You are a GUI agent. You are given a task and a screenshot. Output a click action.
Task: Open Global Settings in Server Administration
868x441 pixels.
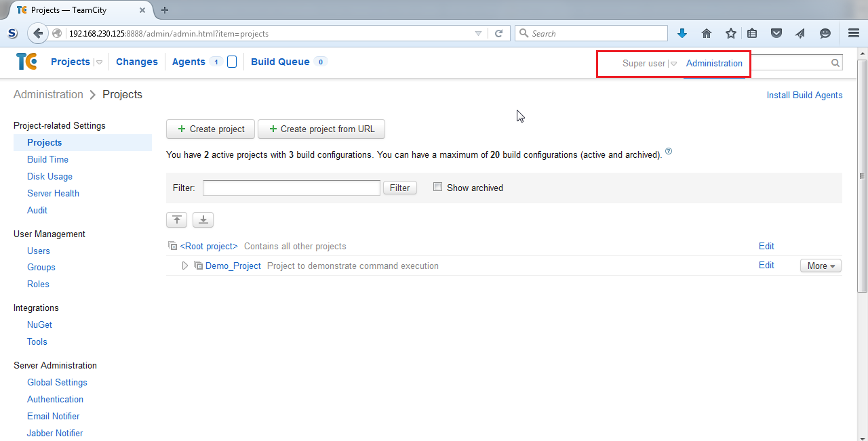tap(57, 382)
